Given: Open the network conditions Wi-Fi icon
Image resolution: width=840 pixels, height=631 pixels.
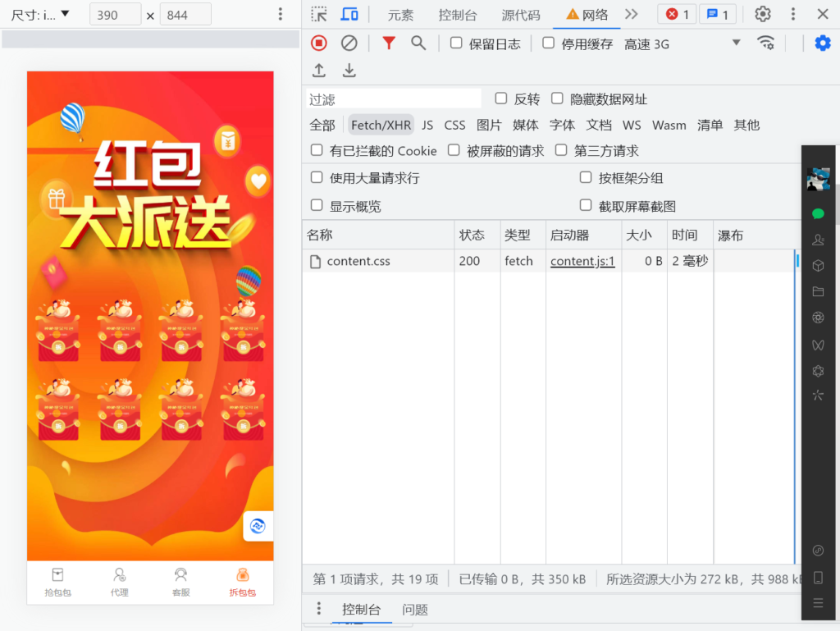Looking at the screenshot, I should pos(766,43).
